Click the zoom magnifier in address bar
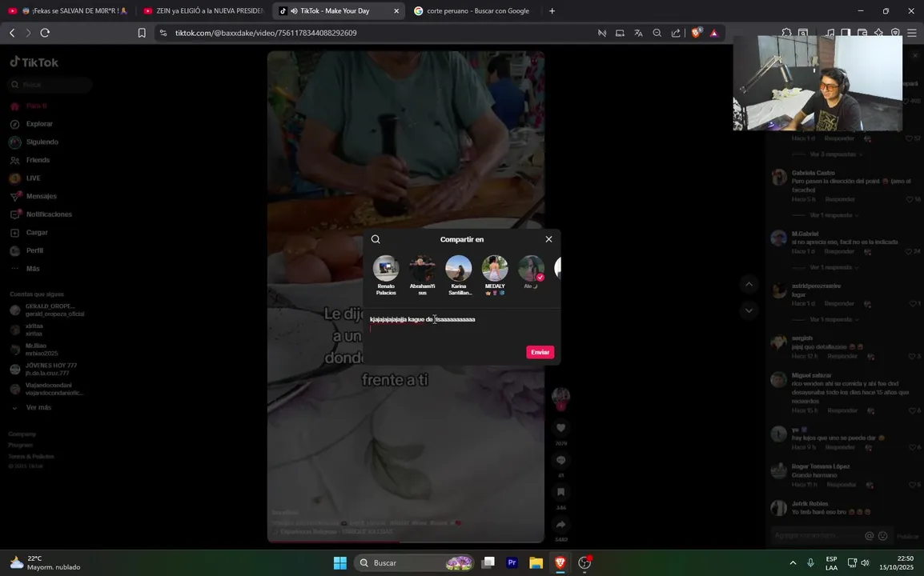Viewport: 924px width, 576px height. click(x=657, y=33)
